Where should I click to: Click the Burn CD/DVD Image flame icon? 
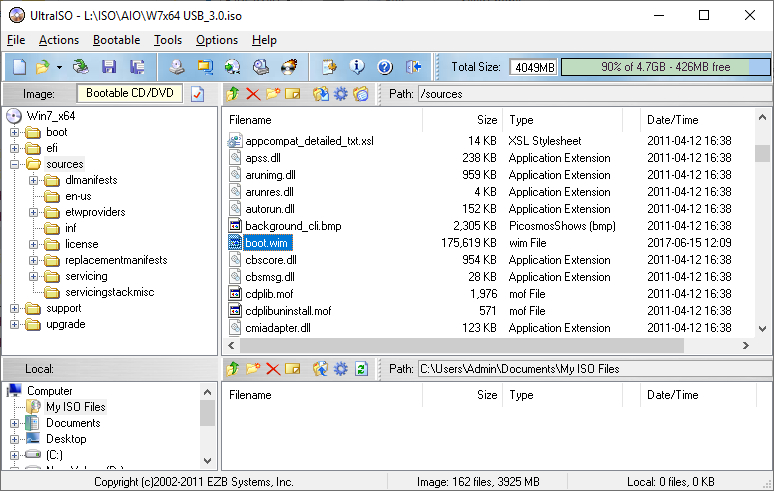(289, 67)
